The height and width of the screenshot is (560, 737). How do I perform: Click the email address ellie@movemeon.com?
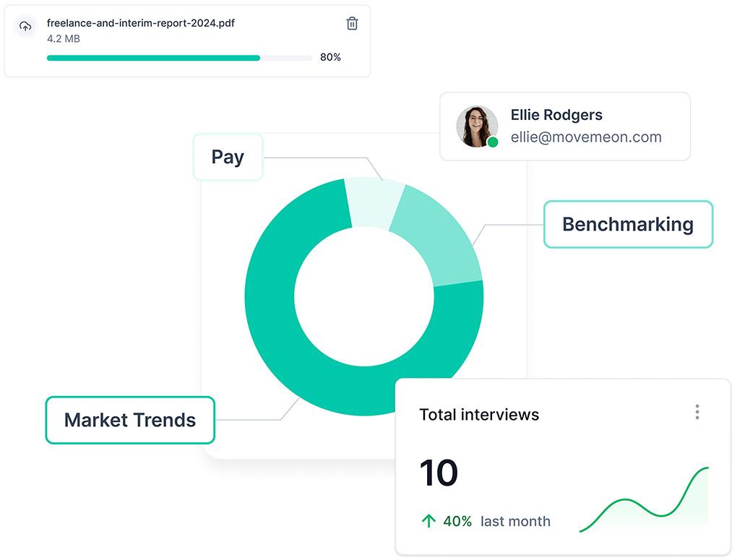(587, 137)
